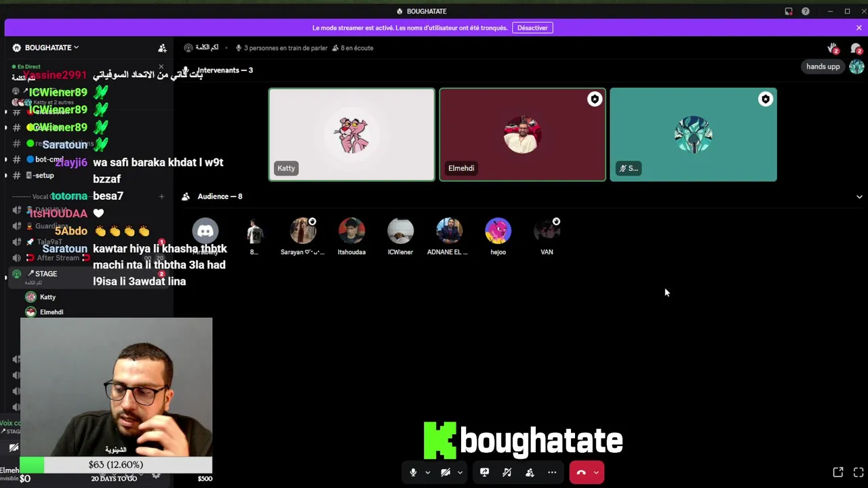
Task: Toggle the microphone mute button
Action: 413,472
